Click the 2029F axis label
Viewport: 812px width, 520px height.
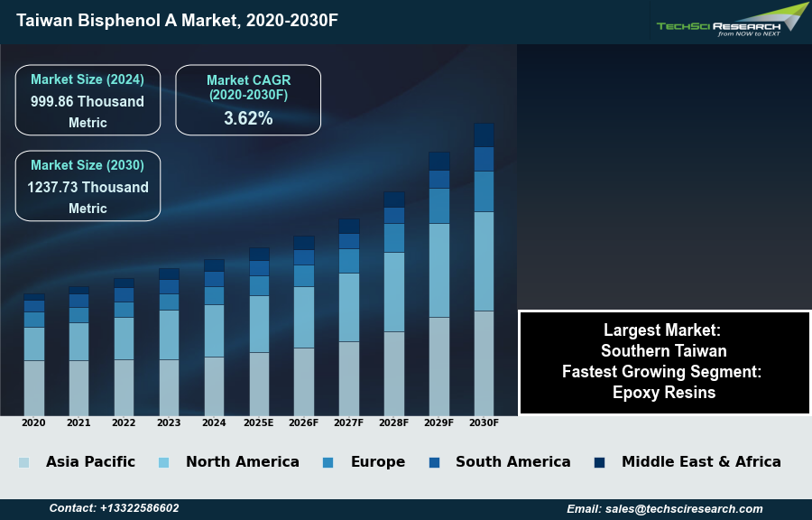439,422
